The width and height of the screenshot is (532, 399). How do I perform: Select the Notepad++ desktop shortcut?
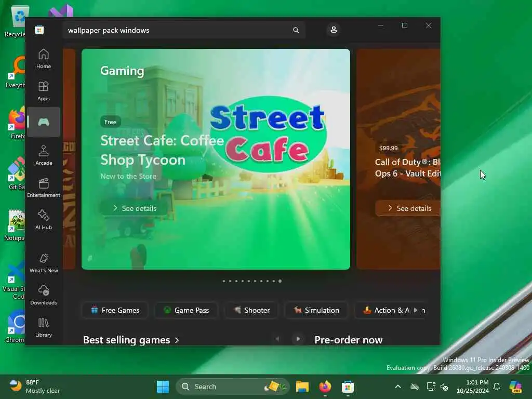coord(15,225)
